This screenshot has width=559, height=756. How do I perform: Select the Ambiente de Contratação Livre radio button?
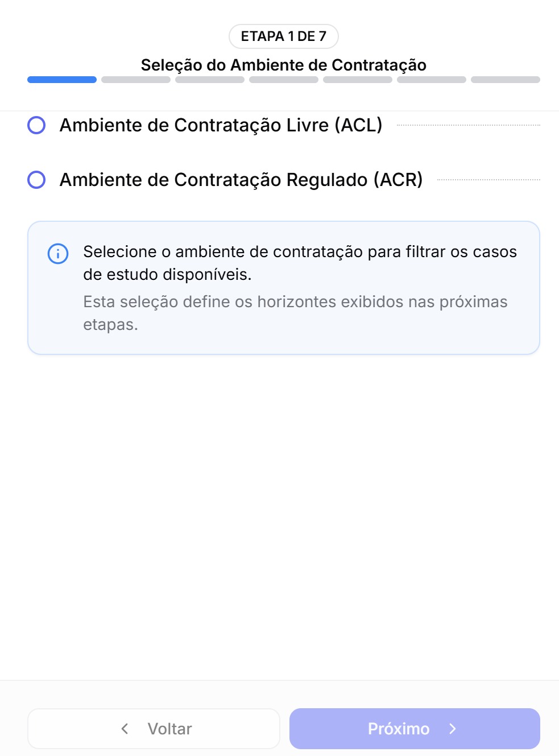tap(36, 125)
